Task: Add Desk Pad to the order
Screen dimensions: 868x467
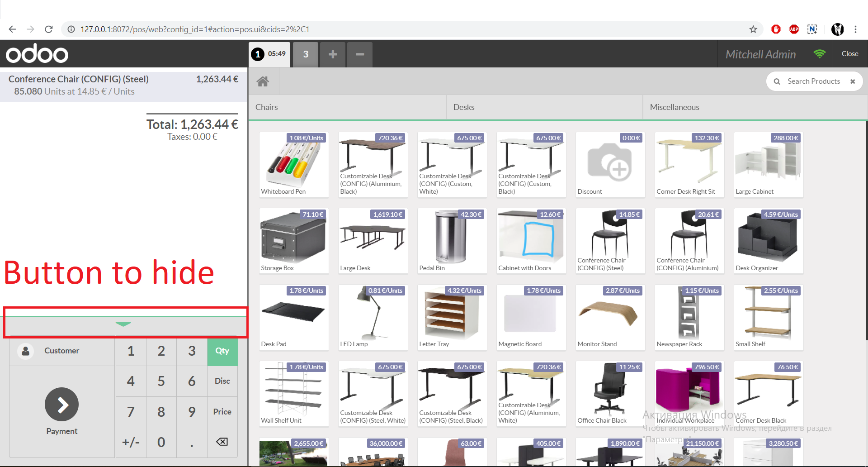Action: pyautogui.click(x=294, y=317)
